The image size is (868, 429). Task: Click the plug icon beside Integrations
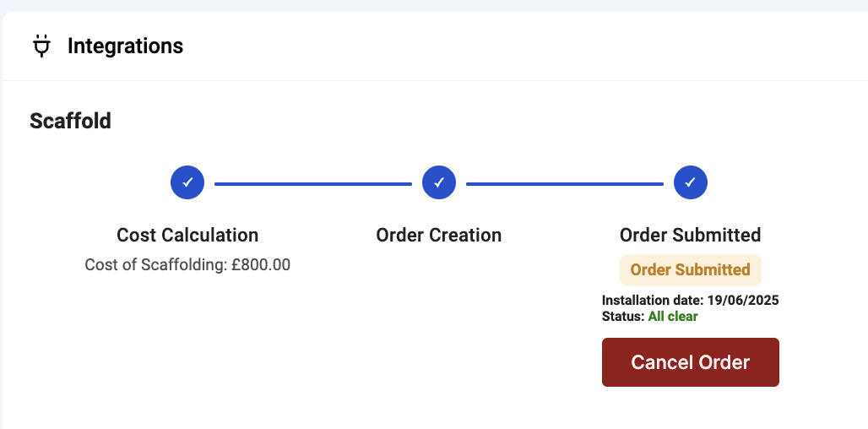coord(41,46)
